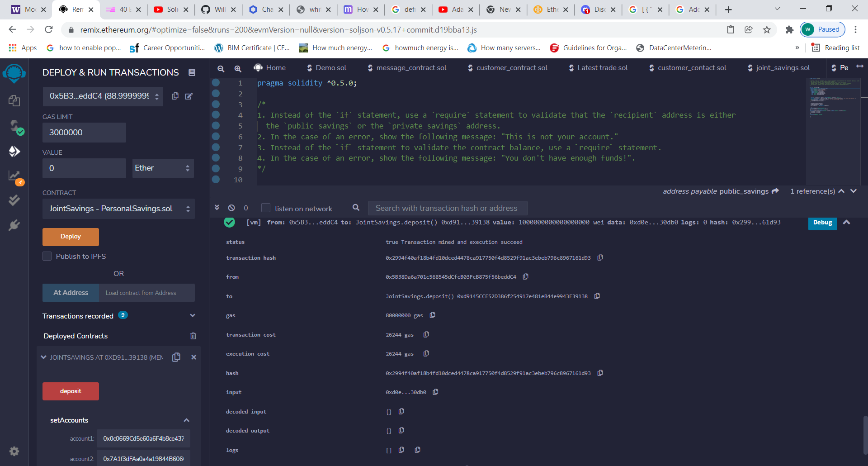Toggle breakpoint dot on line 7

[x=216, y=147]
